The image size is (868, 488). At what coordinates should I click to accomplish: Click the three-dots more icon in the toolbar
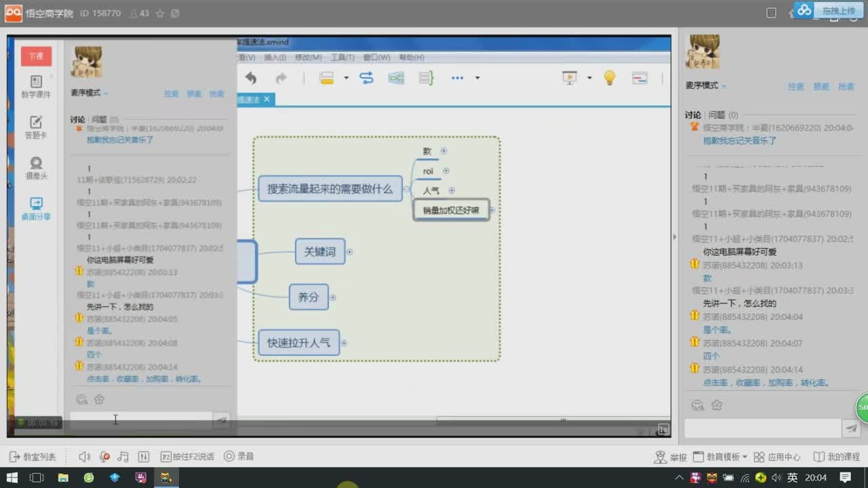[458, 78]
